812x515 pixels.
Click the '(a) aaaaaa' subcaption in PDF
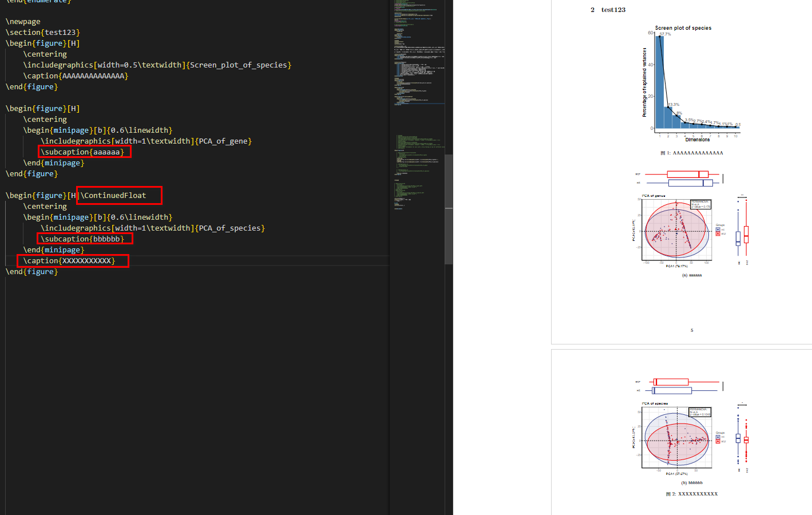(692, 275)
